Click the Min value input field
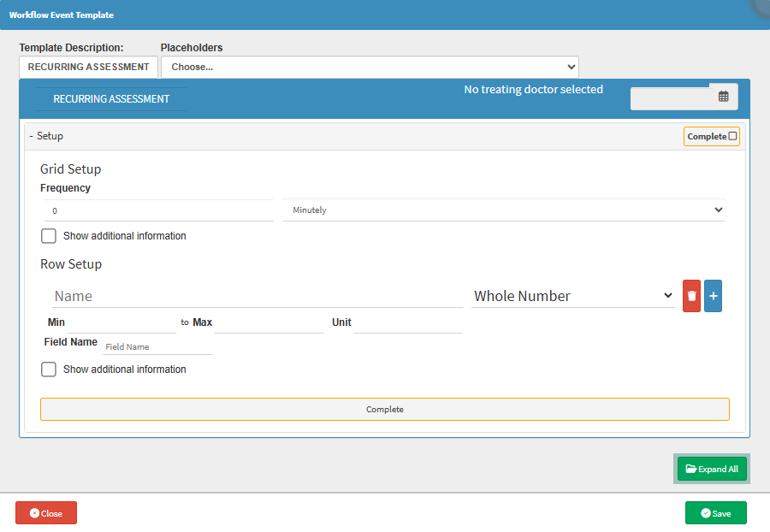Viewport: 770px width, 532px height. tap(121, 322)
